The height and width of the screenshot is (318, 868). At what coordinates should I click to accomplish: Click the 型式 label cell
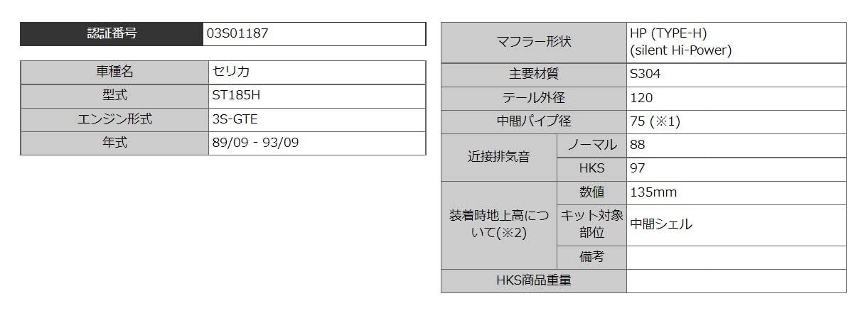click(x=114, y=96)
